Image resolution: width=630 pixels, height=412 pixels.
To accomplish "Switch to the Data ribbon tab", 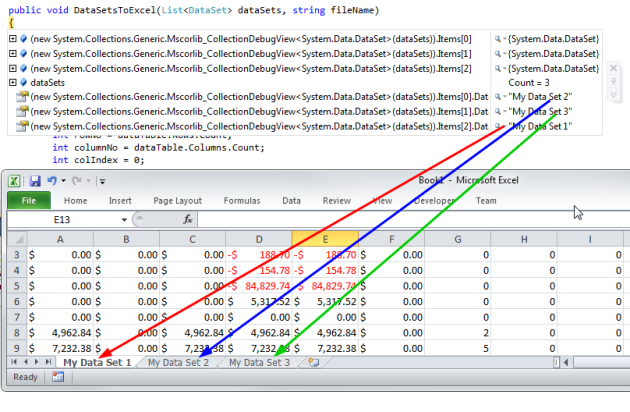I will coord(291,201).
